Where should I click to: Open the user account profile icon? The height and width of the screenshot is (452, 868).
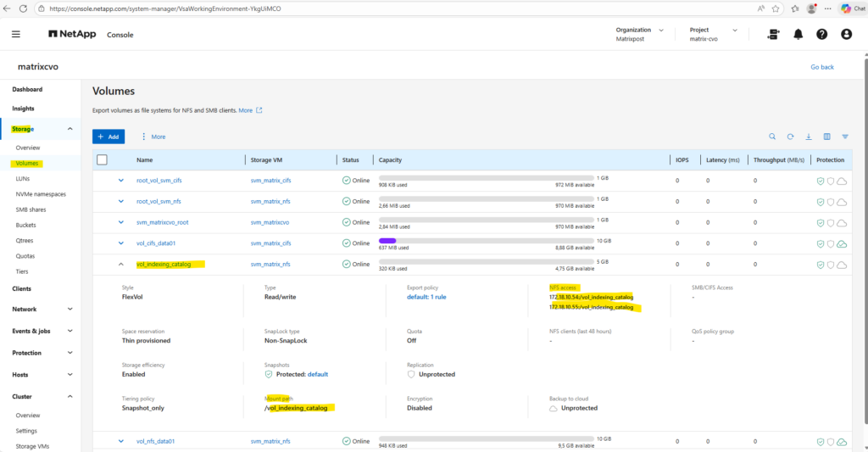[846, 35]
